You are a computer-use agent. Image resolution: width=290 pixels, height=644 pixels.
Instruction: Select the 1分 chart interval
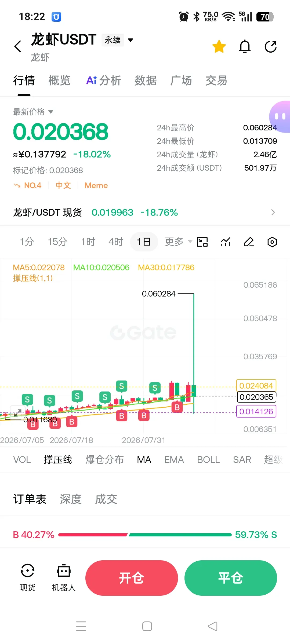[27, 242]
